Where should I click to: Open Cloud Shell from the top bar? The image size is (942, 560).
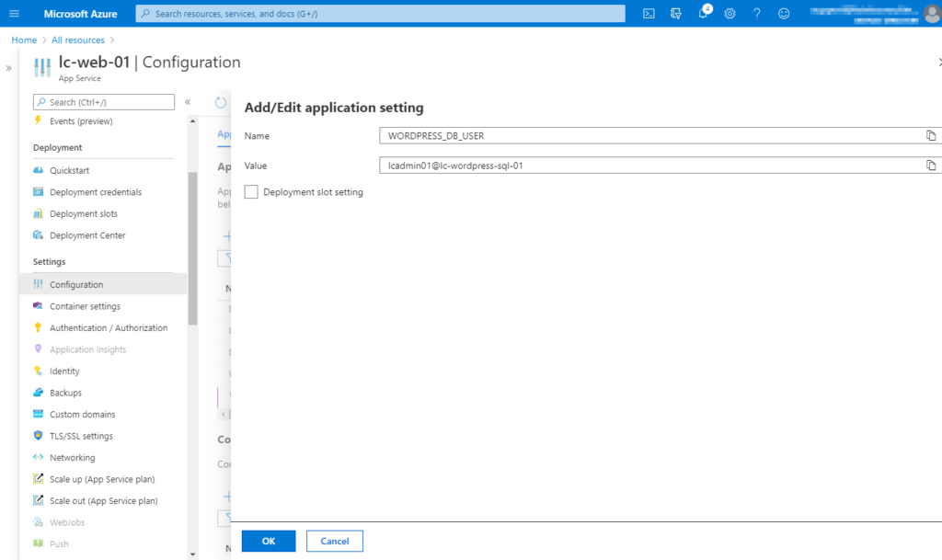click(649, 13)
